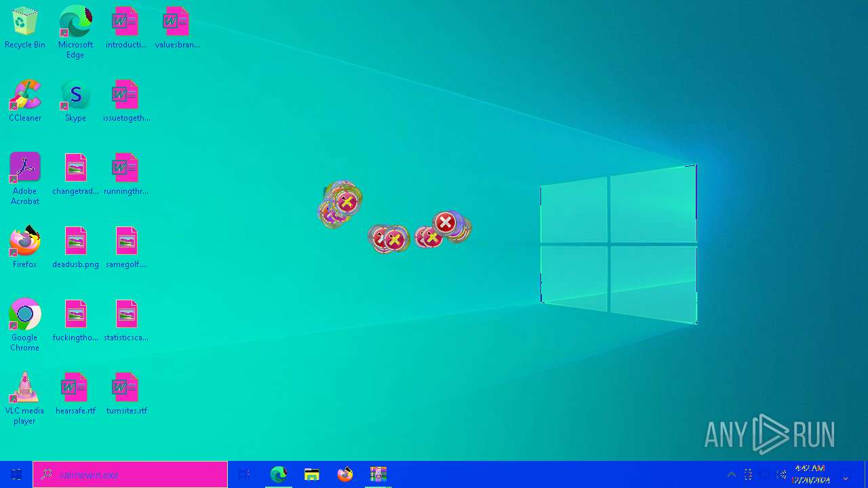Image resolution: width=868 pixels, height=488 pixels.
Task: Select the valuesbran... document file
Action: pos(177,28)
